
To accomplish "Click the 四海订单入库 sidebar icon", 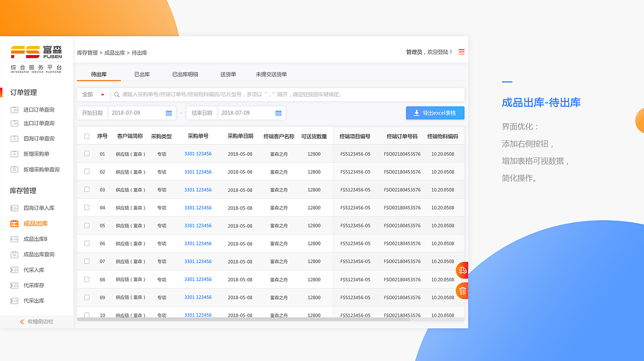I will pyautogui.click(x=14, y=208).
